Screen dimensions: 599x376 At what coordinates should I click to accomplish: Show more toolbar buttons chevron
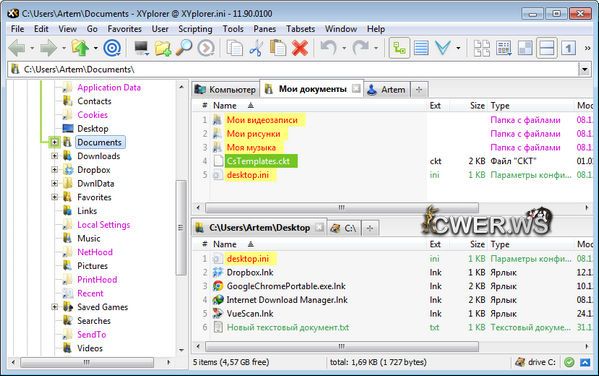point(588,48)
